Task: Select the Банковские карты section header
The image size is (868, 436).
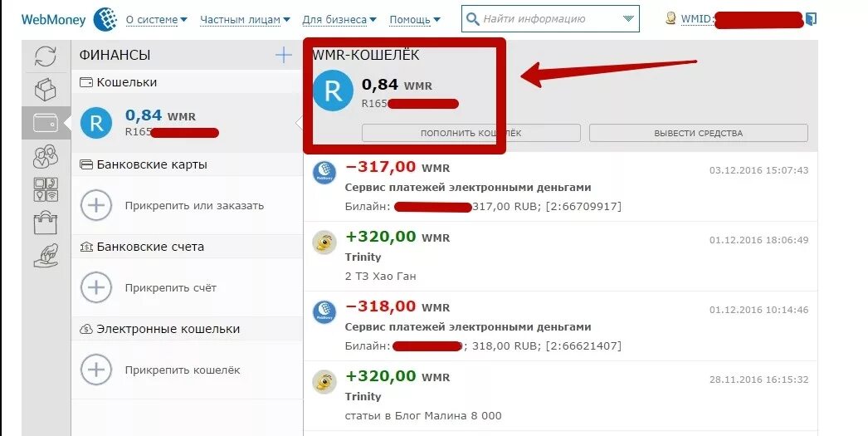Action: coord(187,164)
